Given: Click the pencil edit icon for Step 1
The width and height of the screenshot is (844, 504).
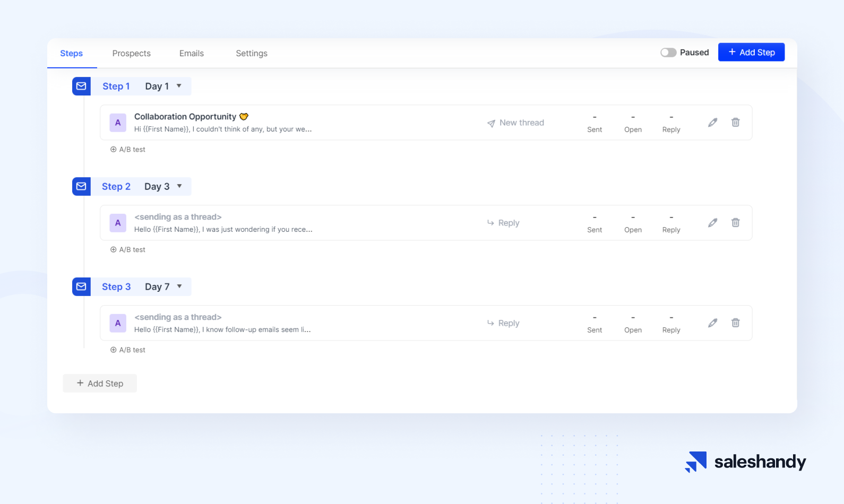Looking at the screenshot, I should click(712, 123).
